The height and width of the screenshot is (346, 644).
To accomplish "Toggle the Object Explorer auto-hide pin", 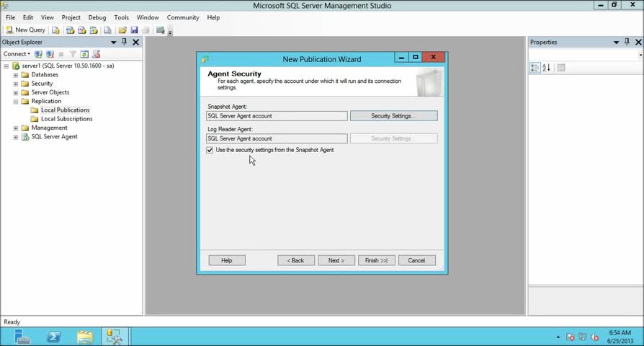I will point(124,42).
